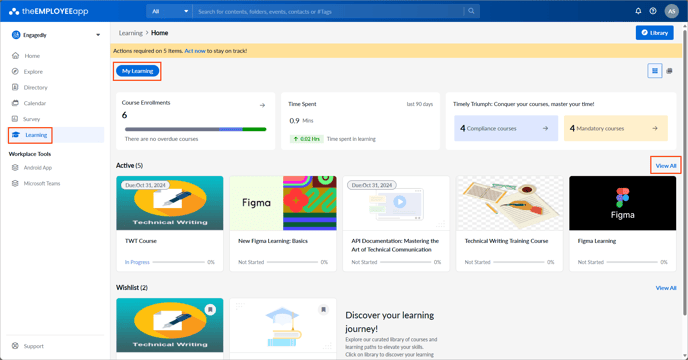Switch to list view icon
The image size is (688, 360).
(669, 71)
